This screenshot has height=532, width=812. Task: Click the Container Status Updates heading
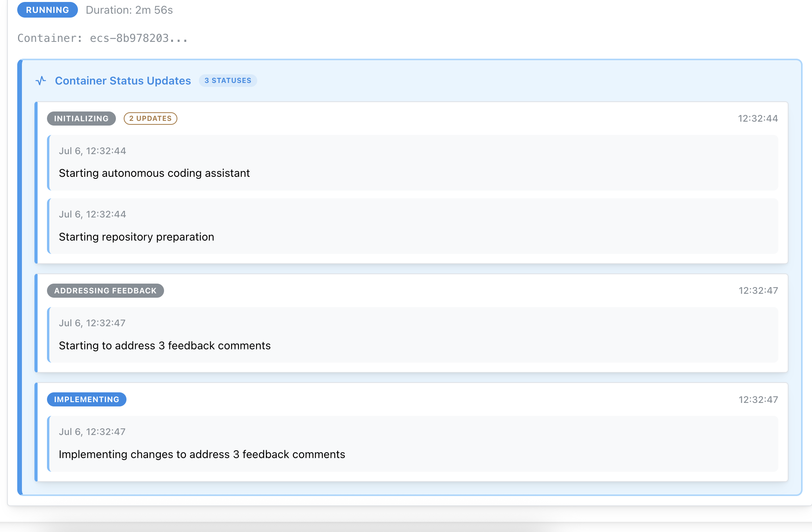[123, 81]
